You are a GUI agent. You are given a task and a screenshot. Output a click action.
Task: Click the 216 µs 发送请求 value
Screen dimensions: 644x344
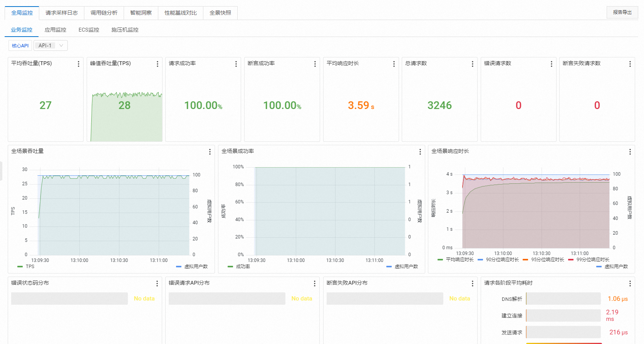click(x=619, y=332)
